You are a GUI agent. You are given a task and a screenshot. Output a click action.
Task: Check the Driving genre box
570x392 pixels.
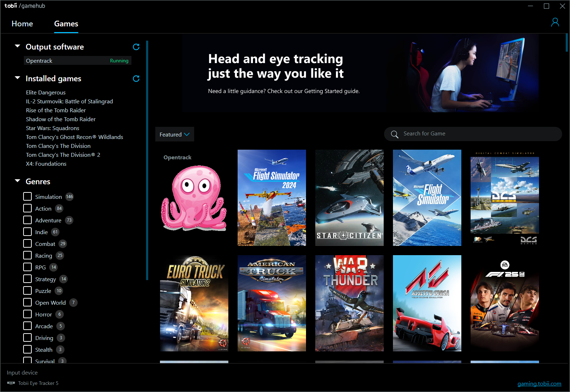27,337
